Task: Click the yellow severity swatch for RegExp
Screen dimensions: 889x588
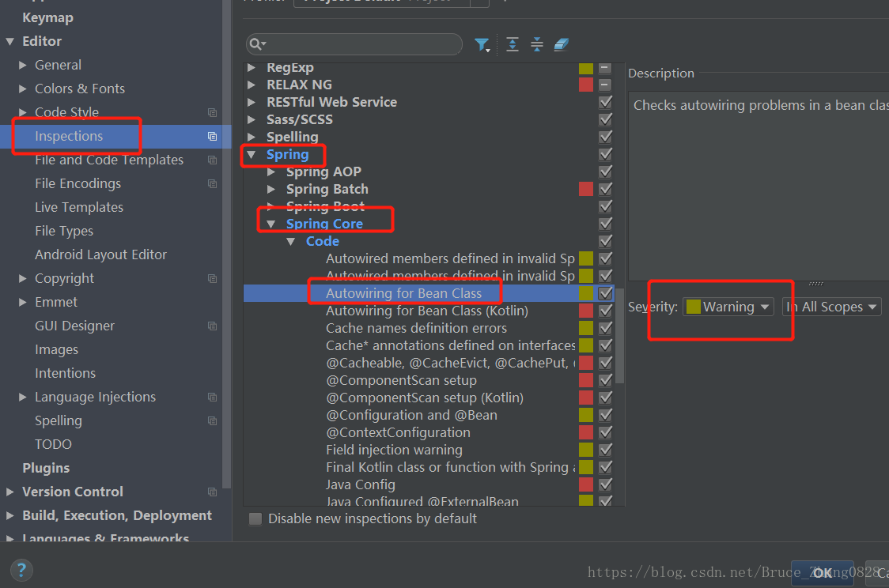Action: pos(586,68)
